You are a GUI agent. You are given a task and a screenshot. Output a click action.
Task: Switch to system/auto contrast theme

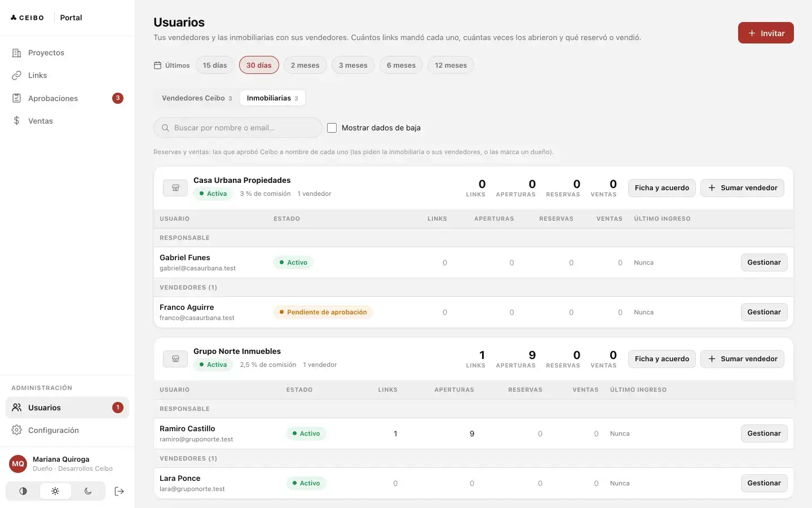pos(23,491)
